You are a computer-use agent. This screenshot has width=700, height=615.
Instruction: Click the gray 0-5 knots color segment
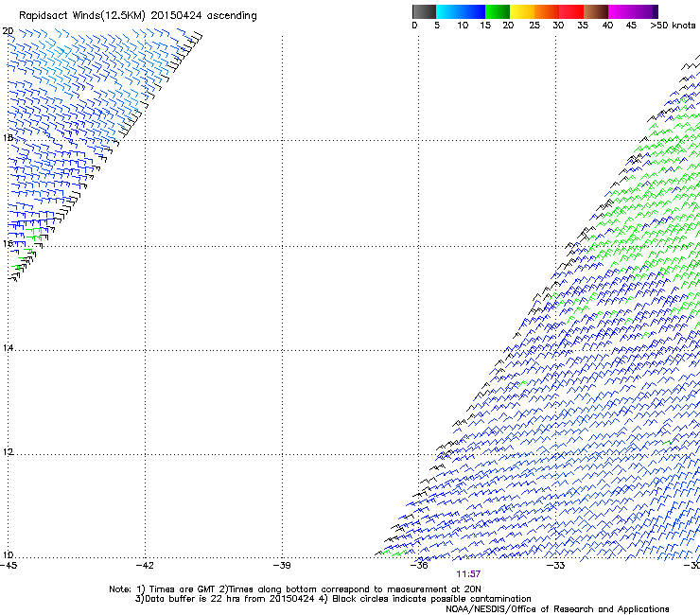pyautogui.click(x=424, y=11)
